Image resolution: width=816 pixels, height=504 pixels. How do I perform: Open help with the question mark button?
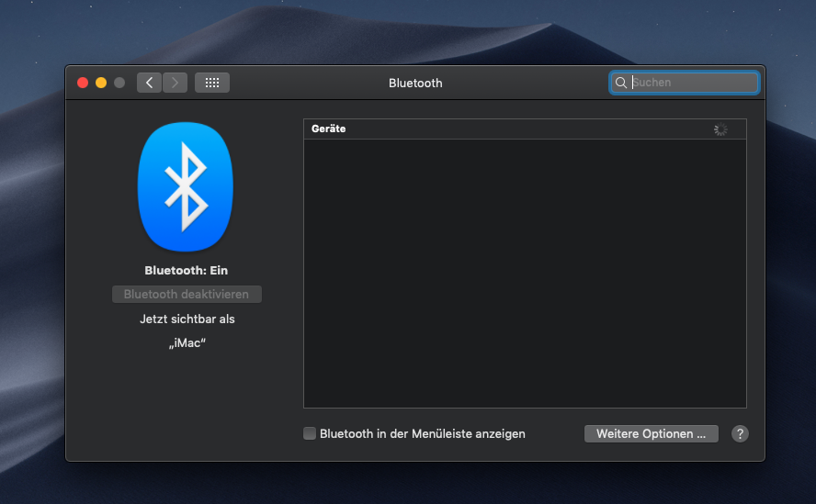740,434
